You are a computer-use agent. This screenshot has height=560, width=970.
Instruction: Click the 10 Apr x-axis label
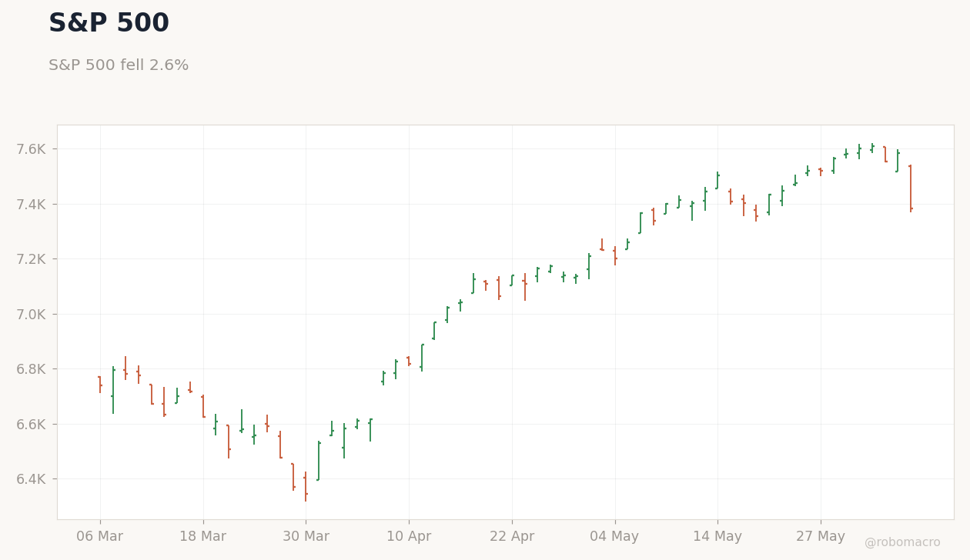[409, 537]
